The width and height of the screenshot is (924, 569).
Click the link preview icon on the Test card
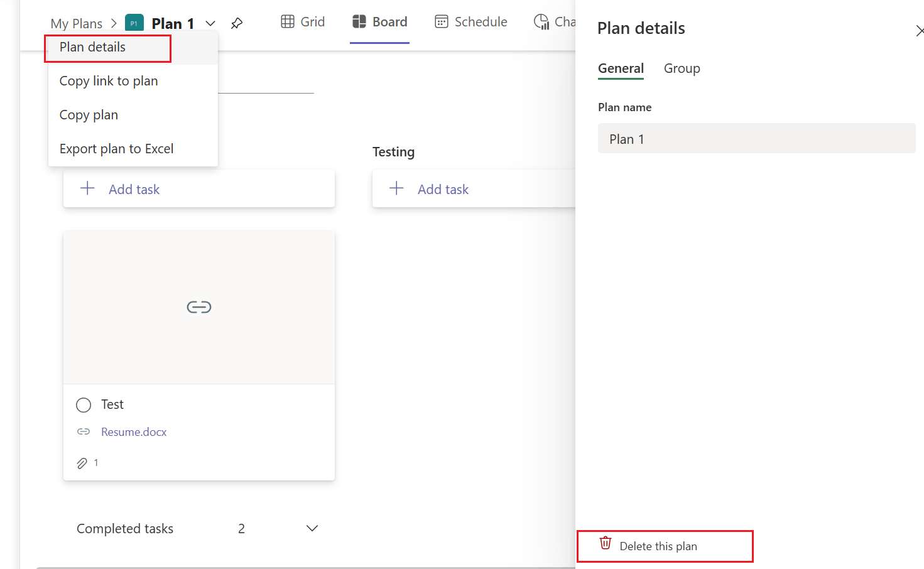pos(198,307)
